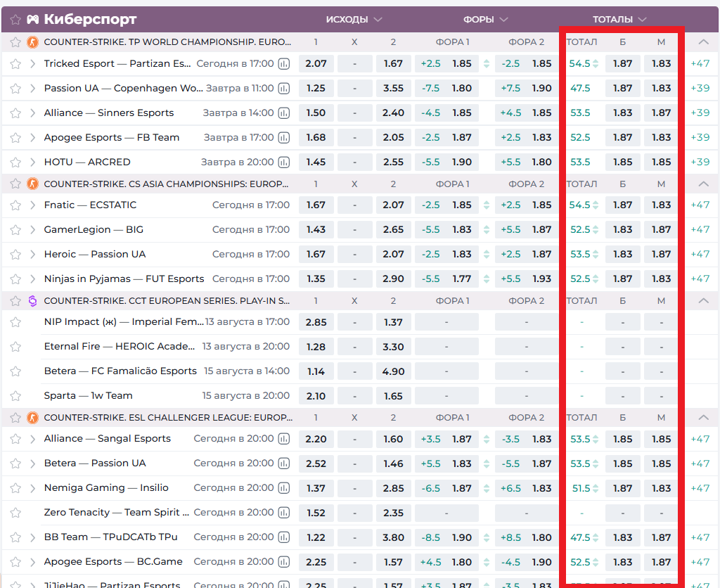Viewport: 720px width, 588px height.
Task: Change total line 47.5 for BB Team — TPuDCATb
Action: click(596, 537)
